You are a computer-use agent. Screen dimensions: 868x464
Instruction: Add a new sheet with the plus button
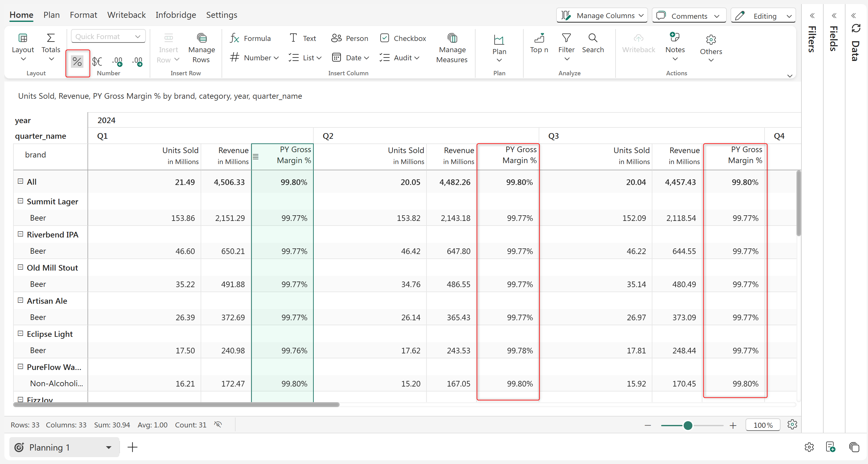click(x=132, y=447)
